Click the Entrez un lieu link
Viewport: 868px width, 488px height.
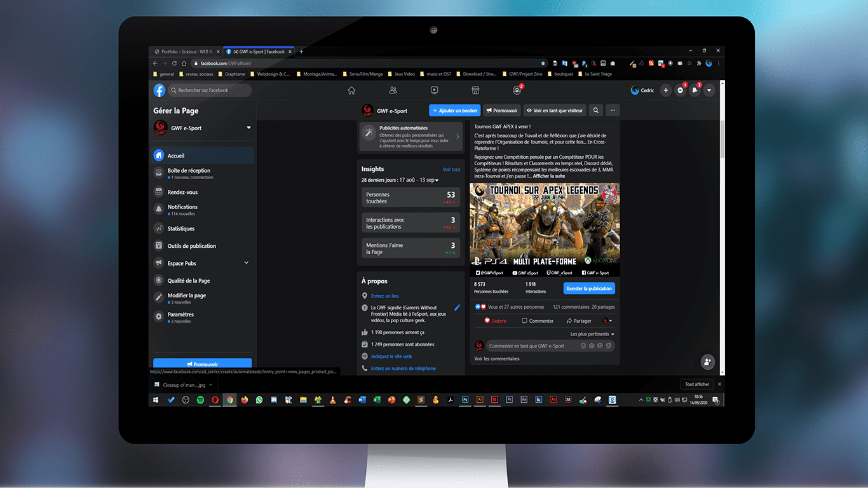coord(385,296)
